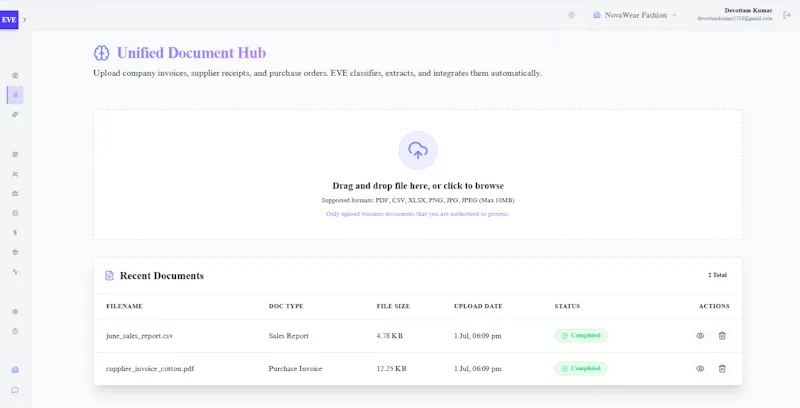This screenshot has width=800, height=408.
Task: Open the dollar sign icon in the sidebar
Action: pyautogui.click(x=15, y=233)
